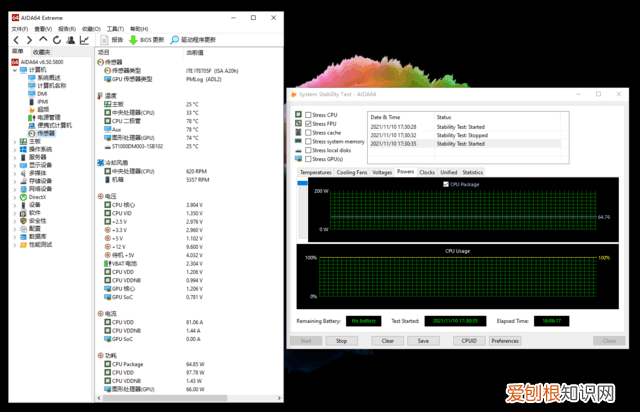Enable the Stress system memory checkbox

pyautogui.click(x=308, y=141)
